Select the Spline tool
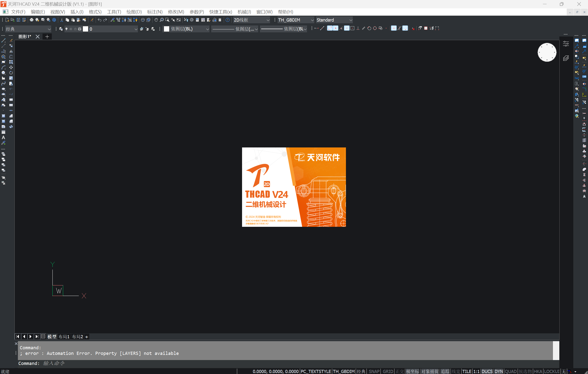Image resolution: width=588 pixels, height=374 pixels. (x=3, y=84)
